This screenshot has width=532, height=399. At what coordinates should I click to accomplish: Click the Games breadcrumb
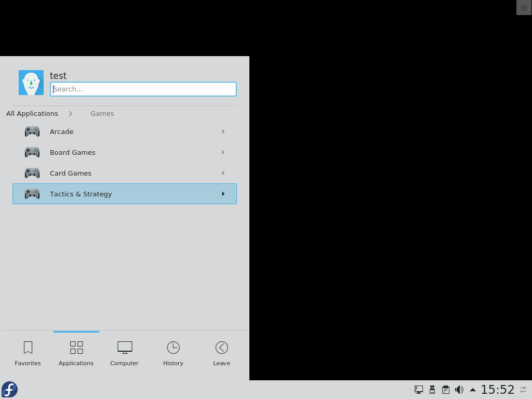(x=102, y=114)
